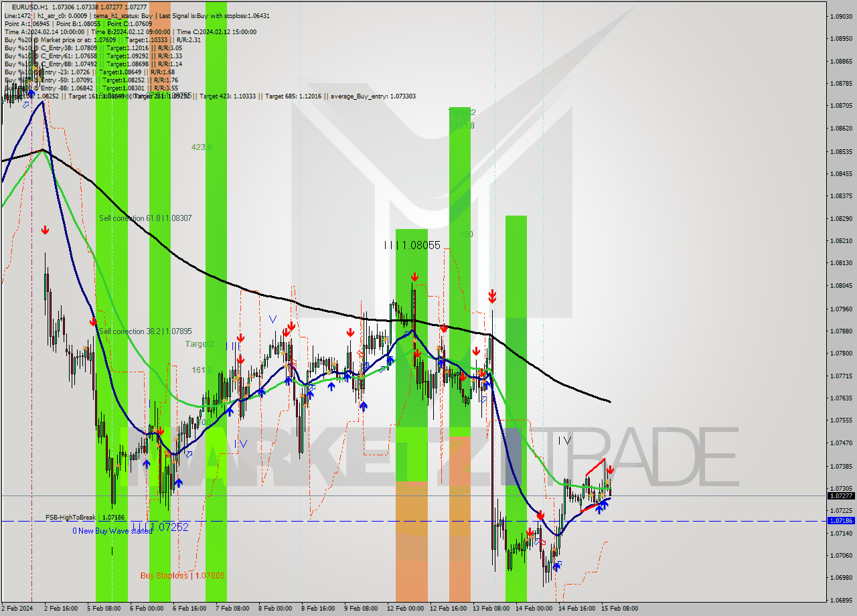Click the '6 Feb 00:00' time axis label
The height and width of the screenshot is (616, 857).
coord(146,609)
